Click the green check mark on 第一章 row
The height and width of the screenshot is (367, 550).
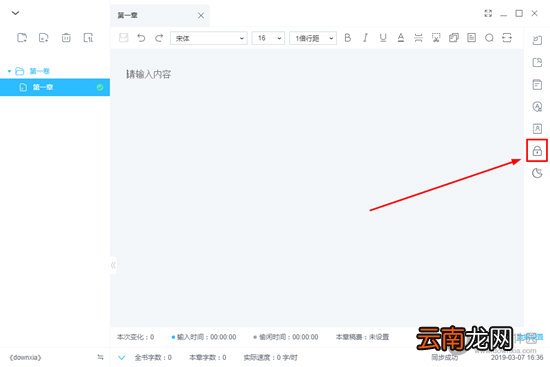pos(100,87)
